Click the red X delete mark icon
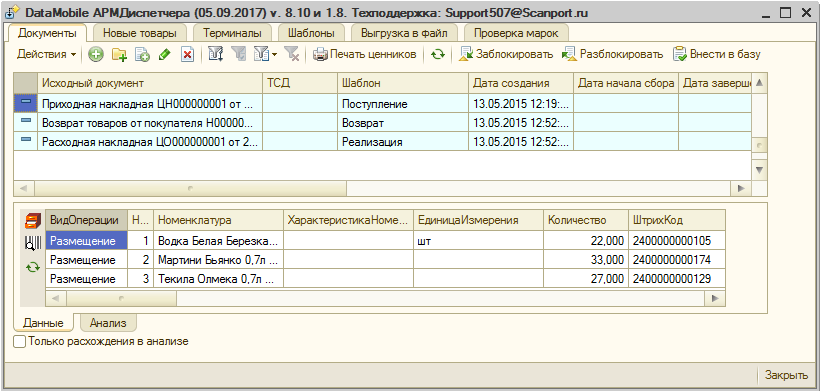 point(187,54)
